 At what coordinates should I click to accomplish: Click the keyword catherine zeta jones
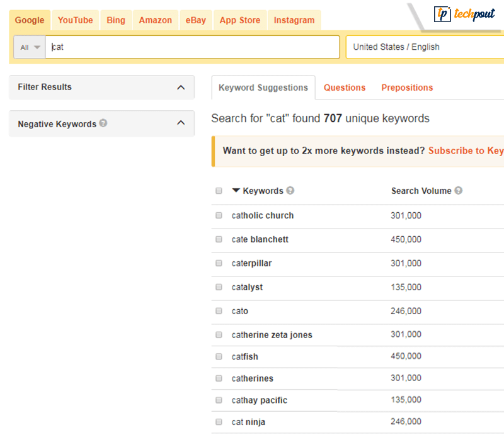tap(272, 335)
